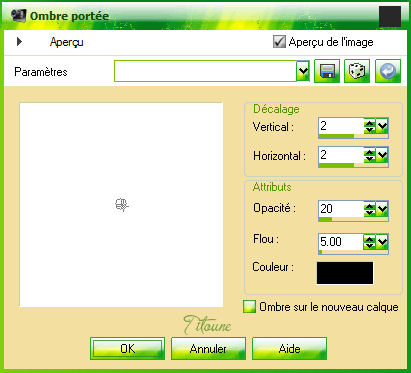Open the Paramètres presets dropdown
The width and height of the screenshot is (411, 373).
[303, 71]
